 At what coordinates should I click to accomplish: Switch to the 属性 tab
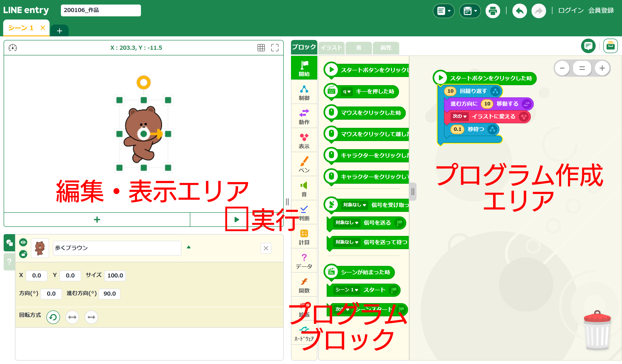pyautogui.click(x=386, y=48)
